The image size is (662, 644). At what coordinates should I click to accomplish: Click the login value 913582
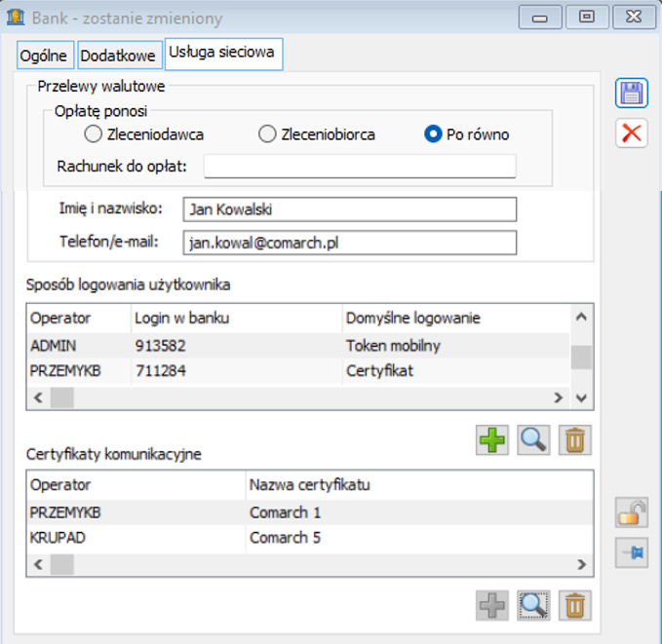(161, 346)
